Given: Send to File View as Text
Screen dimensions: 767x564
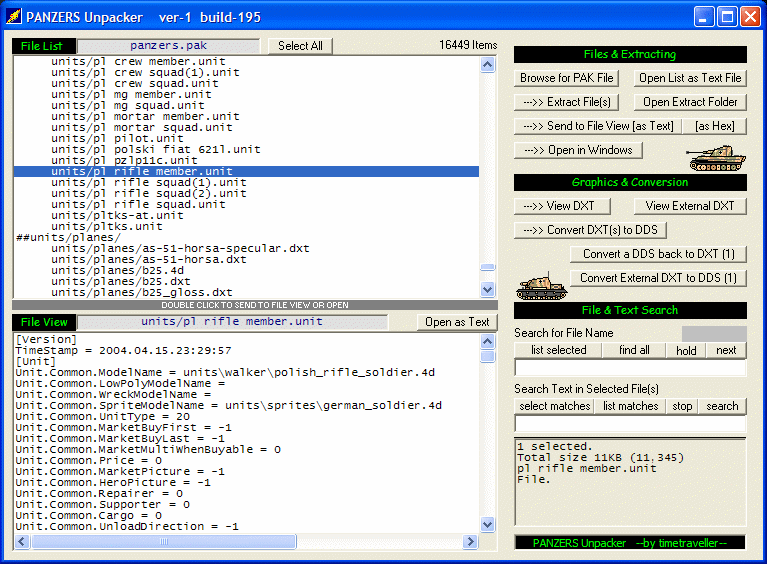Looking at the screenshot, I should click(x=598, y=126).
